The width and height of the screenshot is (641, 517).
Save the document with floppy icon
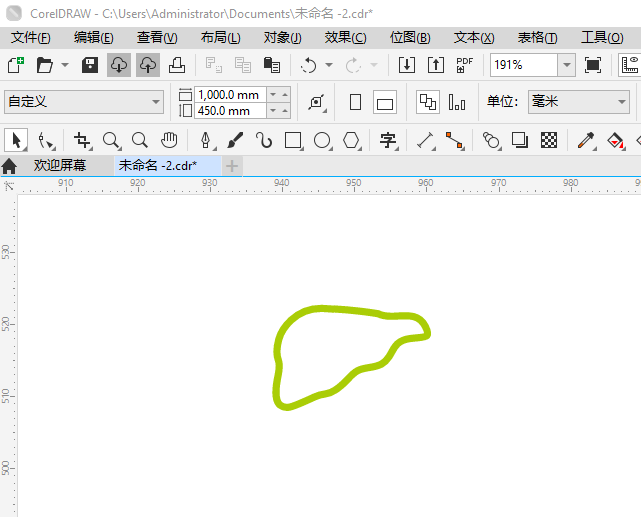coord(90,65)
